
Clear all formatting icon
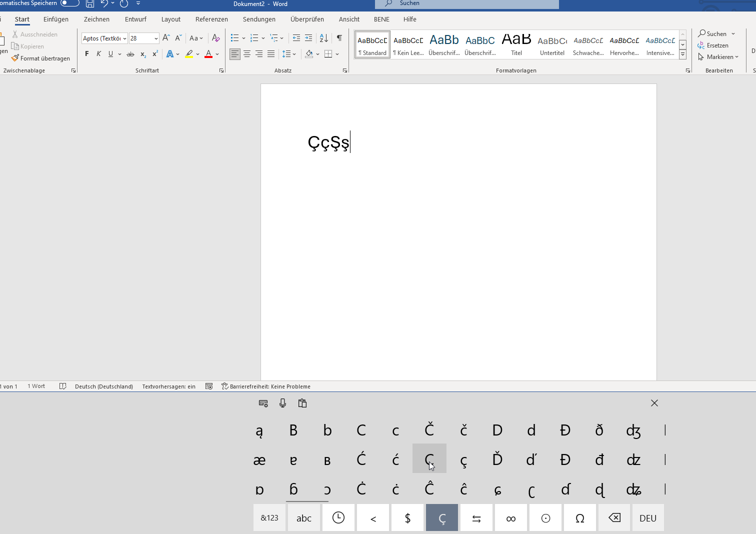pos(215,38)
